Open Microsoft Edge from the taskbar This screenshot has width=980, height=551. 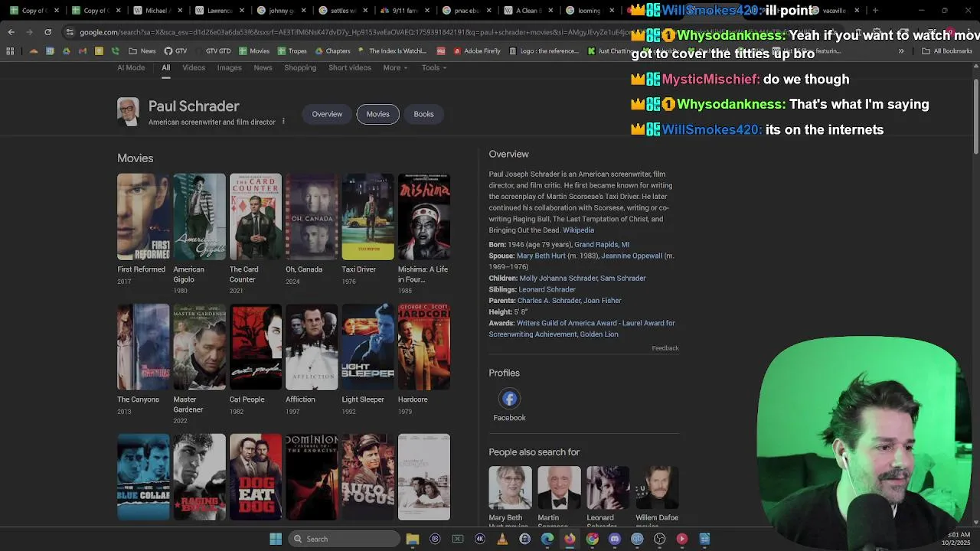click(547, 539)
